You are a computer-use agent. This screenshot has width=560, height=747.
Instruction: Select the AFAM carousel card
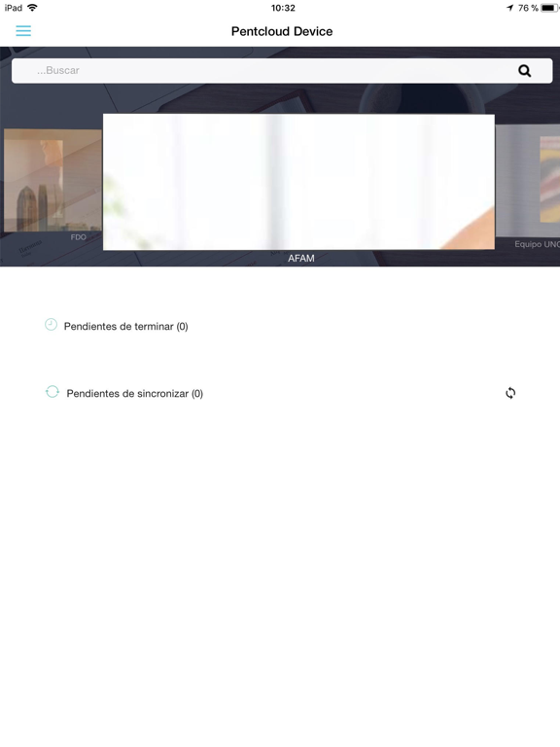point(298,182)
